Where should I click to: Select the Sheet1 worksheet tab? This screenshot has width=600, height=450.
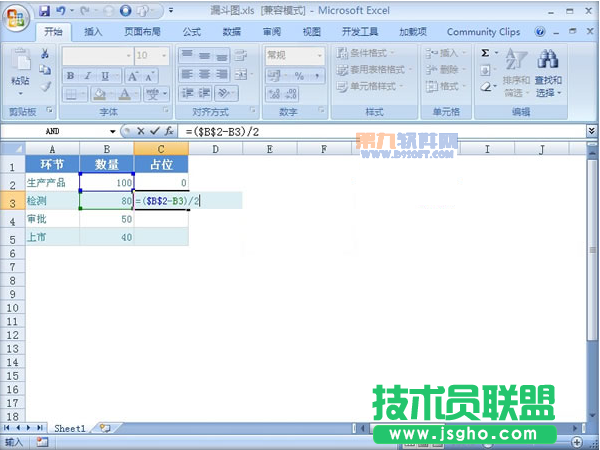(x=70, y=429)
